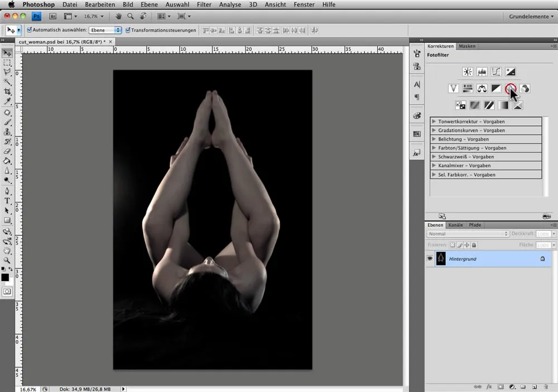
Task: Add a Curves adjustment via its icon
Action: coord(496,72)
